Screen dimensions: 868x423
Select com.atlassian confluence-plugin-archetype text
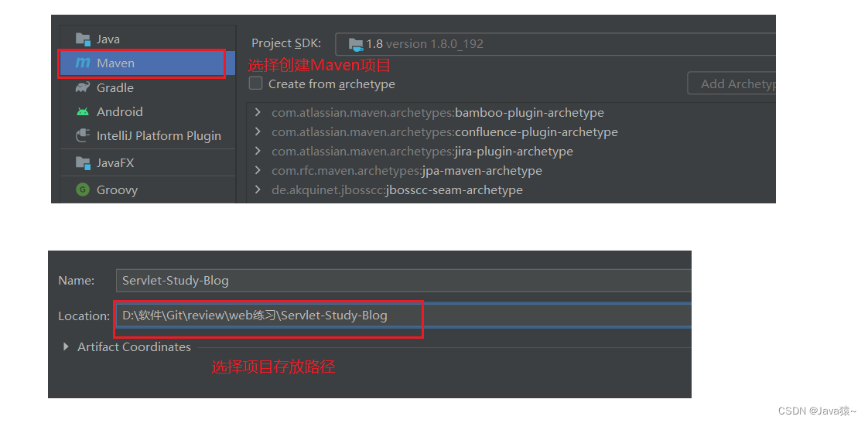point(445,132)
